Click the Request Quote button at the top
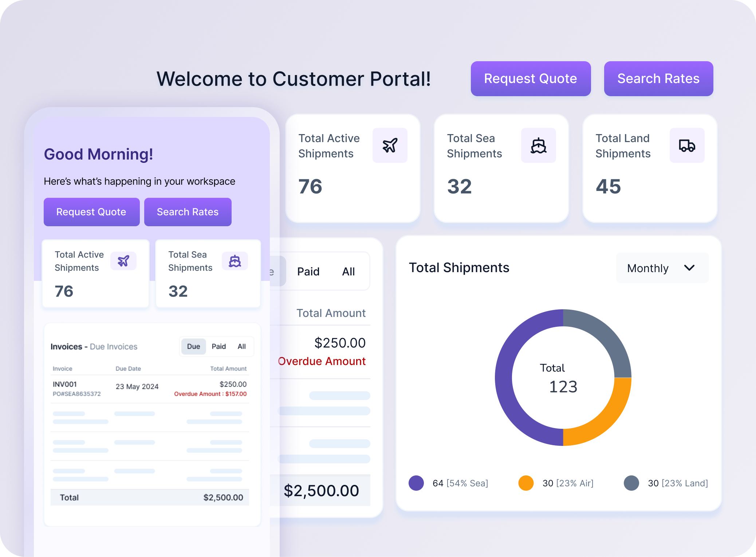This screenshot has width=756, height=557. click(531, 78)
